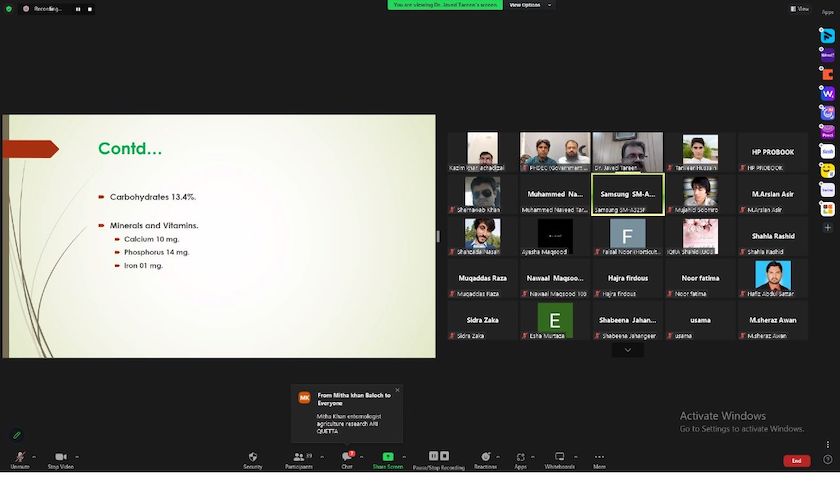Viewport: 840px width, 500px height.
Task: Open Chat with unread messages
Action: click(346, 458)
